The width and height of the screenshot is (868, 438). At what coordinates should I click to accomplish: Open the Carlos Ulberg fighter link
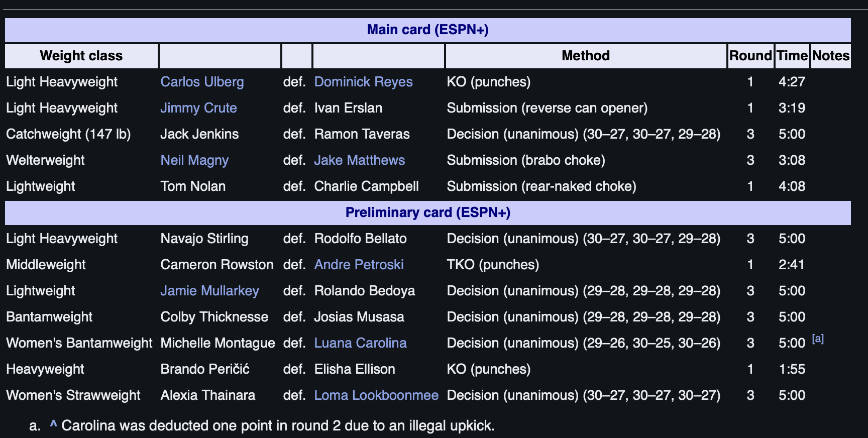click(x=202, y=82)
